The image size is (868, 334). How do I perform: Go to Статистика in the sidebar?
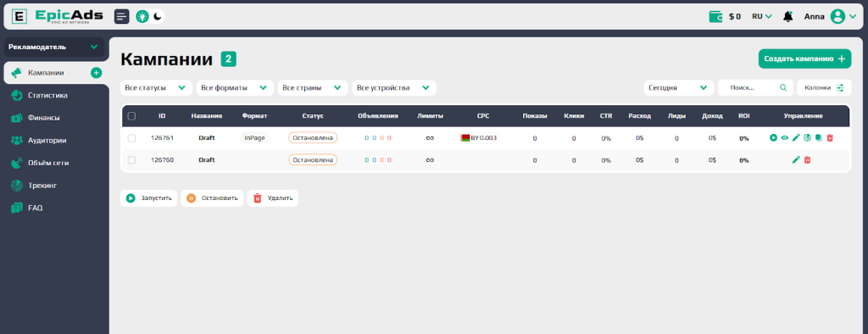point(47,95)
